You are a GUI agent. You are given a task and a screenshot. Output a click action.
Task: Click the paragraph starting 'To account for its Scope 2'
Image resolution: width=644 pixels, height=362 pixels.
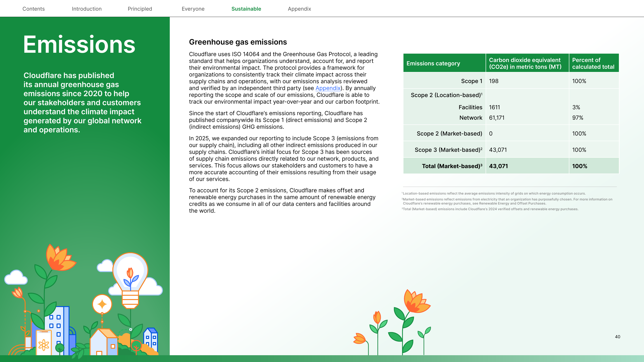coord(282,200)
